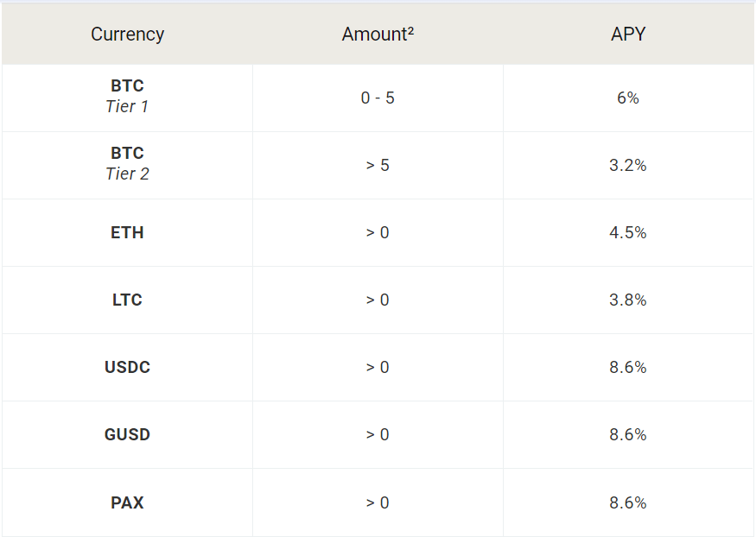Select the 3.2% APY value
The width and height of the screenshot is (756, 537).
(628, 165)
